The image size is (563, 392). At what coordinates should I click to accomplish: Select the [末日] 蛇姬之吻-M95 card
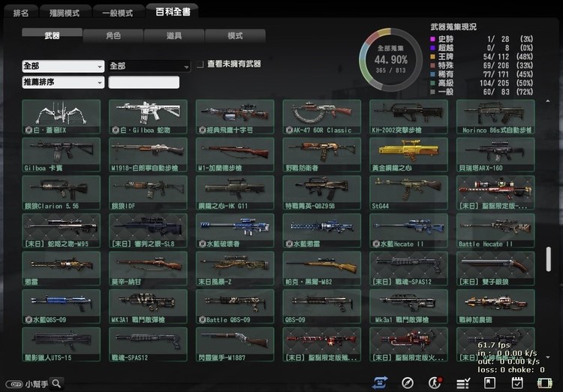pos(61,231)
